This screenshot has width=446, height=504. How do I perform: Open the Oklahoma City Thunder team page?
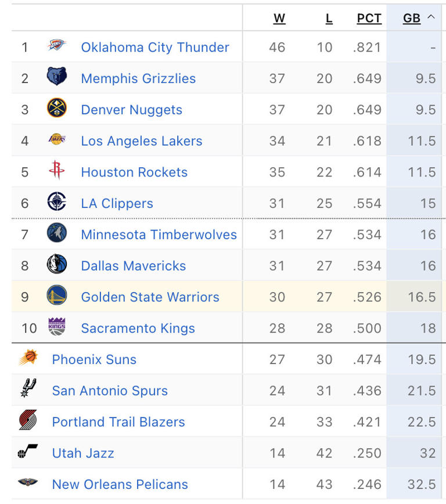154,48
